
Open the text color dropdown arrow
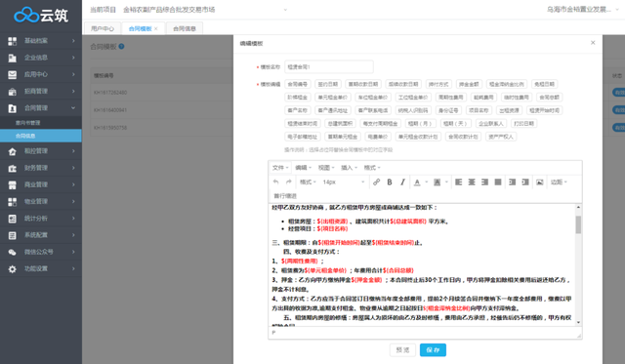point(426,182)
